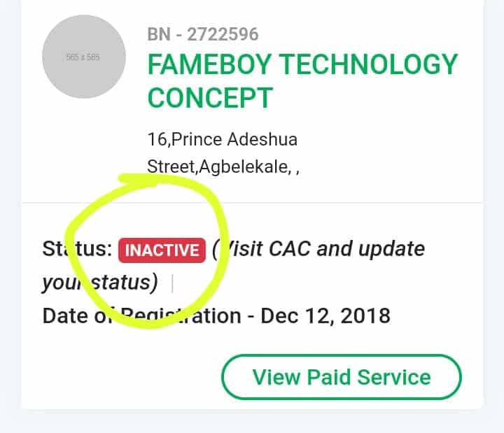Click the word CONCEPT in the title
Screen dimensions: 504x433
coord(210,98)
